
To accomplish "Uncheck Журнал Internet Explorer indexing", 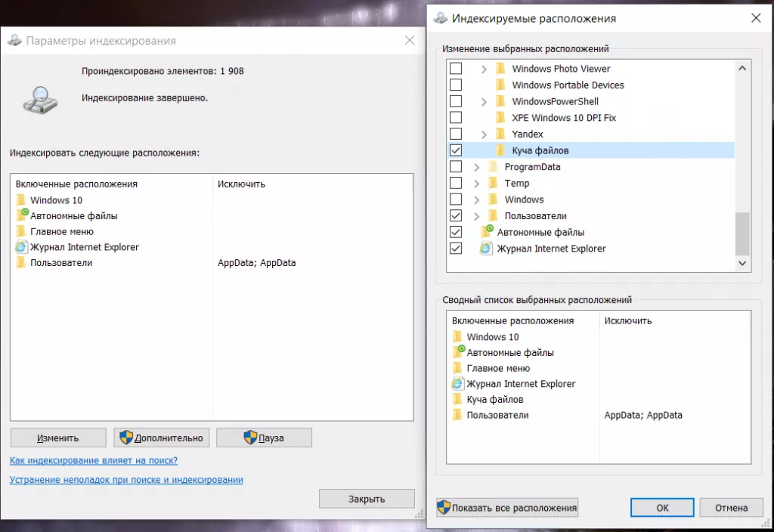I will (457, 248).
